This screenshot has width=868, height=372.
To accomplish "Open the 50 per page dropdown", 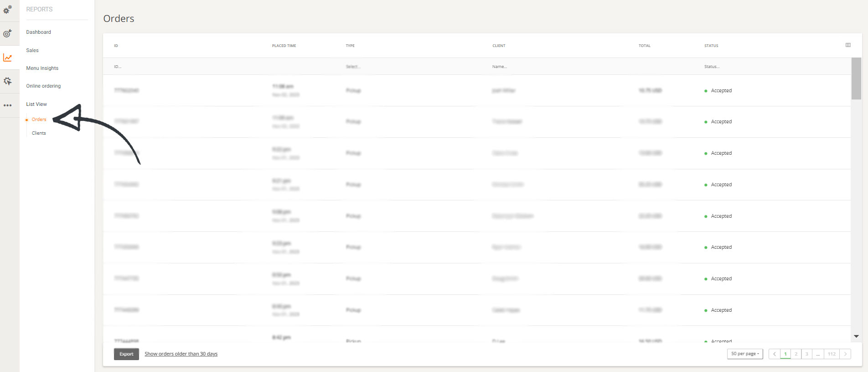I will pyautogui.click(x=745, y=354).
